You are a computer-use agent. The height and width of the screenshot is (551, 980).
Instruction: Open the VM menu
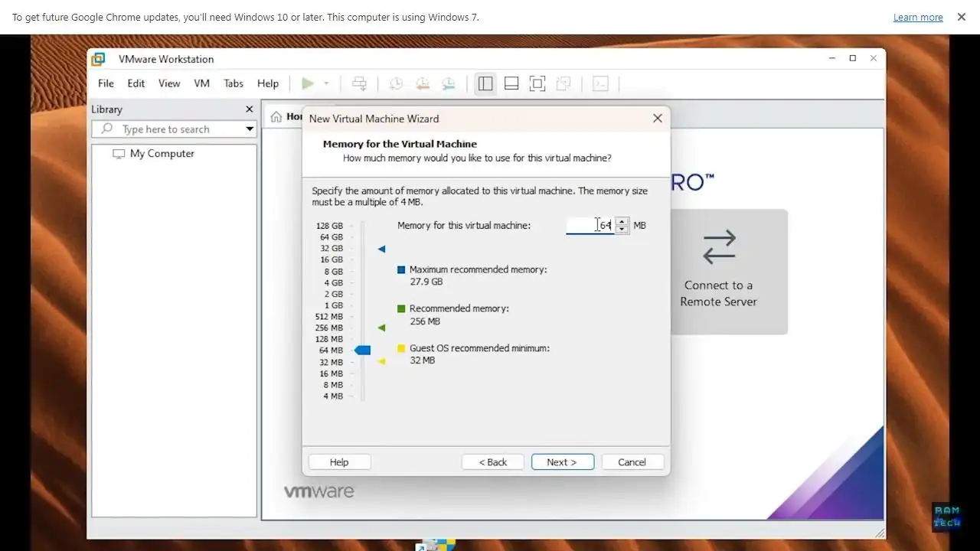point(202,83)
